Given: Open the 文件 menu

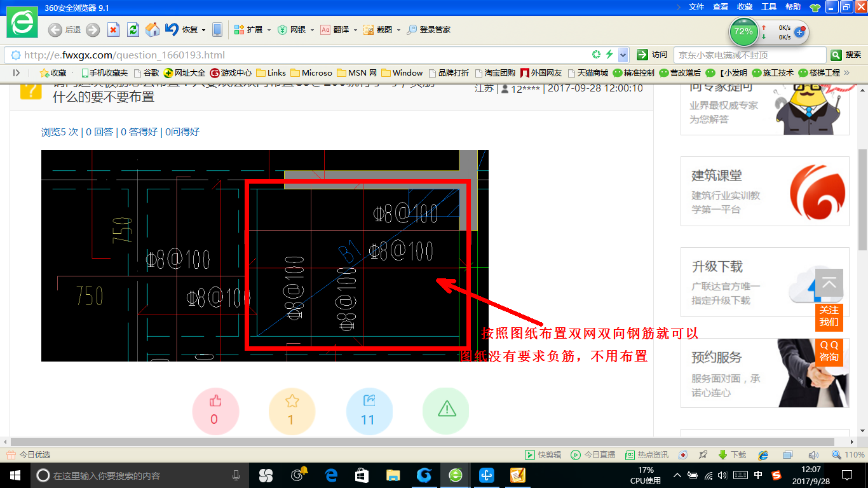Looking at the screenshot, I should (x=696, y=7).
